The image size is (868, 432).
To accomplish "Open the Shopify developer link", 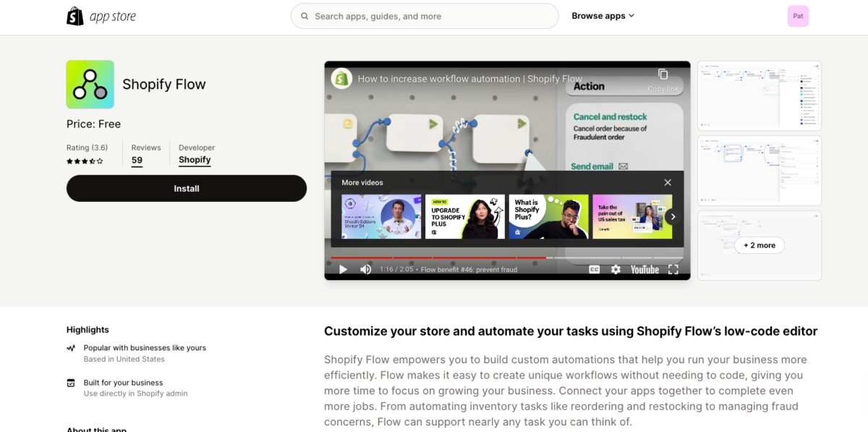I will [x=195, y=160].
